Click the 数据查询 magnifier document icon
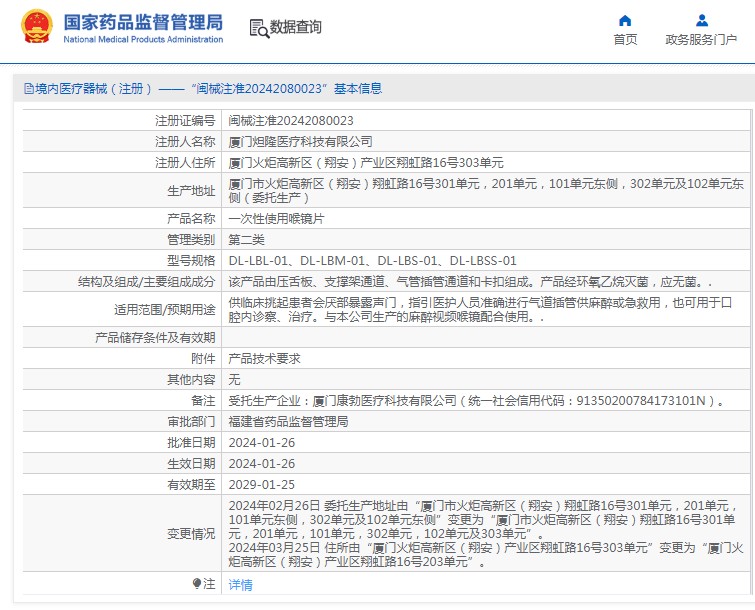 258,27
